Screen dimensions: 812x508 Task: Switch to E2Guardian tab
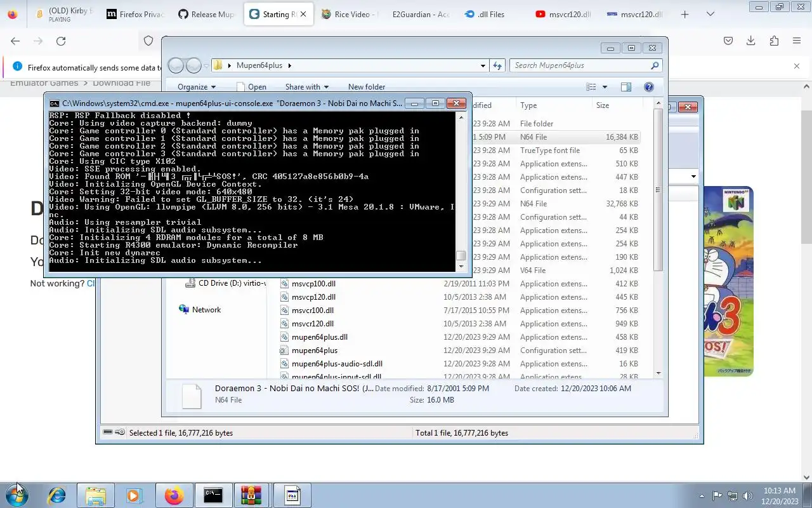click(421, 14)
